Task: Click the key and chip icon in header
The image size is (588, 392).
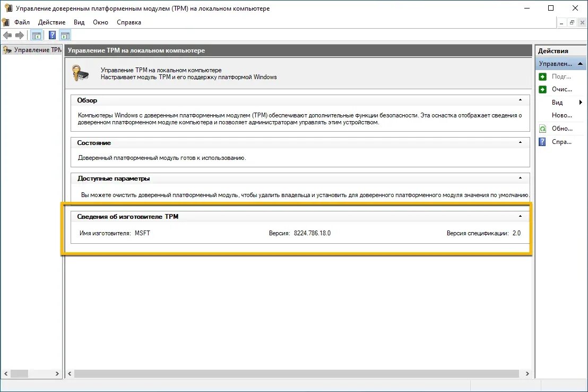Action: (80, 73)
